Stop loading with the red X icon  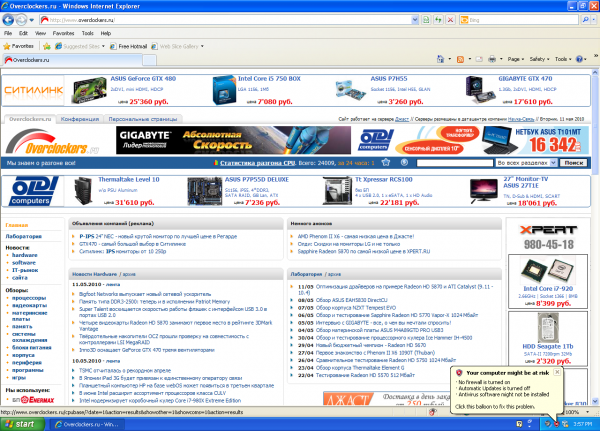coord(450,20)
